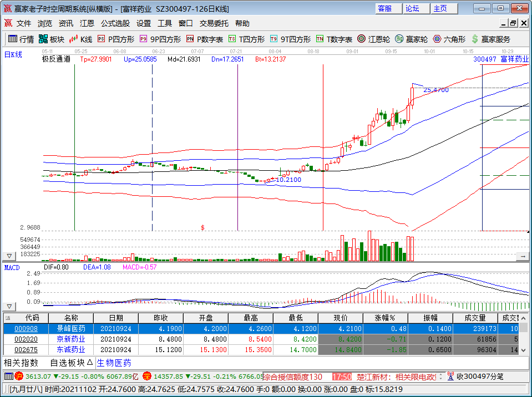Click the right arrow button beside volume chart
Image resolution: width=532 pixels, height=397 pixels.
coord(523,257)
